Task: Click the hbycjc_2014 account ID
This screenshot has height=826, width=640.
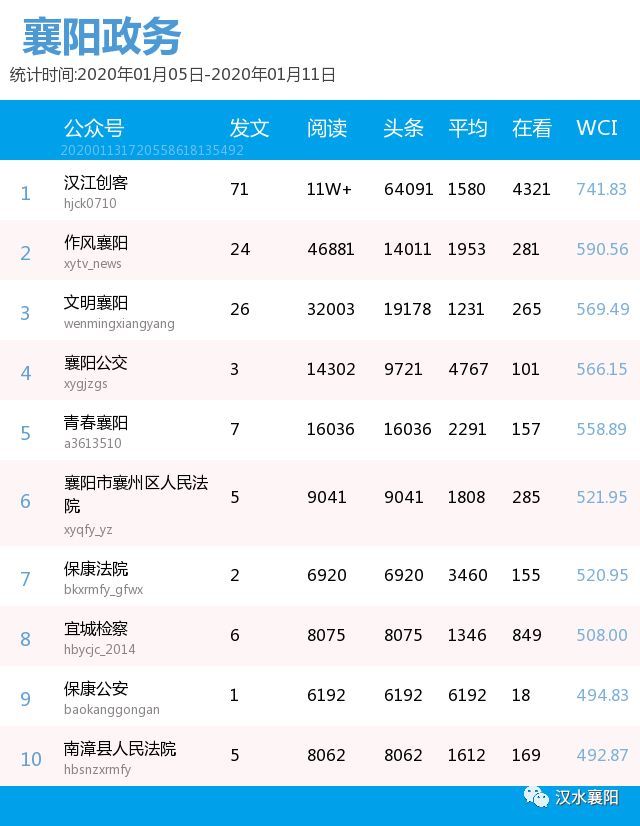Action: click(x=100, y=650)
